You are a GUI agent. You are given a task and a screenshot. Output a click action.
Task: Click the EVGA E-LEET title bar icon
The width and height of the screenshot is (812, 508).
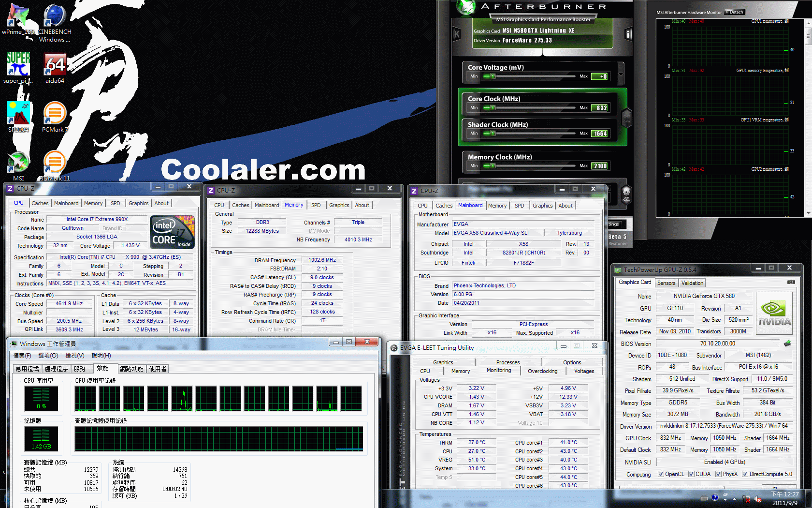tap(394, 348)
